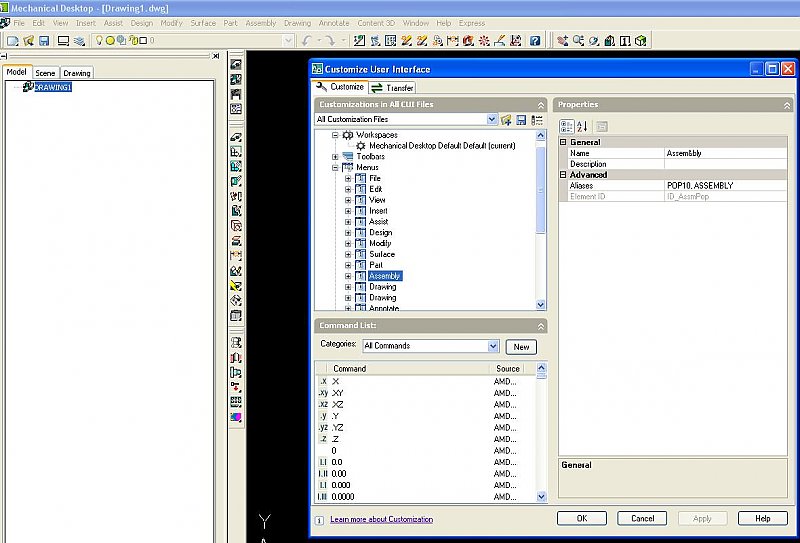Click the Save icon in main toolbar
800x543 pixels.
(x=44, y=41)
